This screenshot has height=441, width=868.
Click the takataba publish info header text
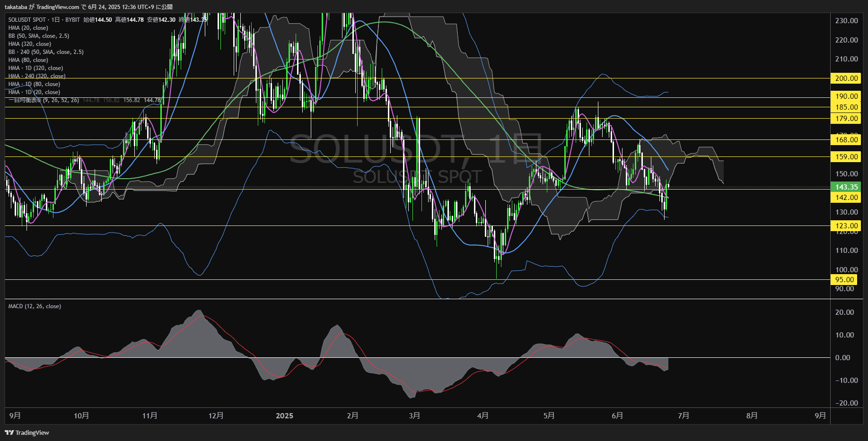tap(88, 7)
